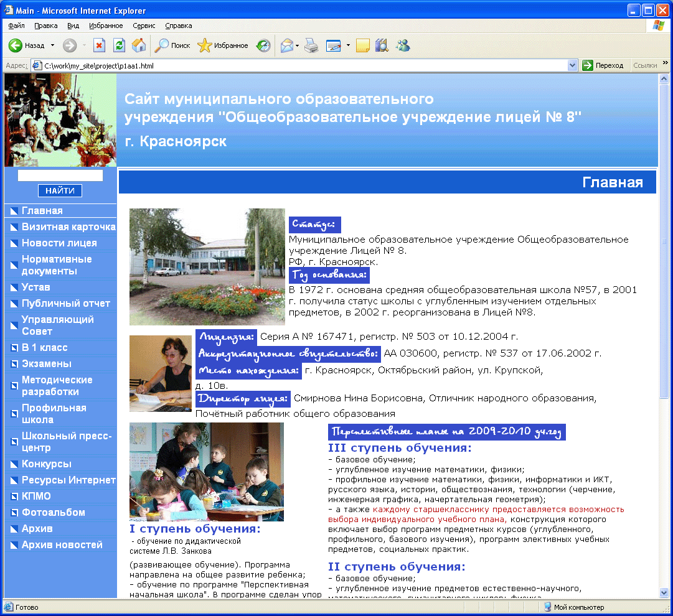The image size is (673, 616).
Task: Click the page icon in address bar
Action: click(37, 65)
